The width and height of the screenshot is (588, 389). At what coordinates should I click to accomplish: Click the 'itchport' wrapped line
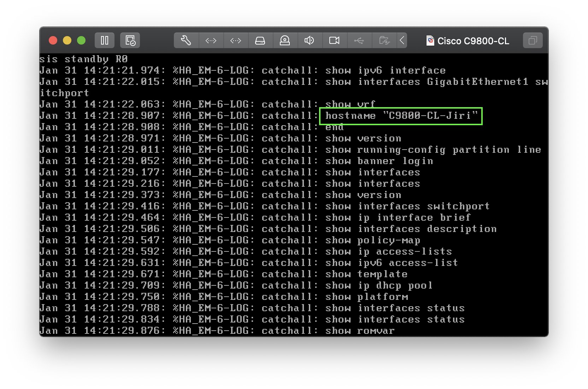pos(64,93)
